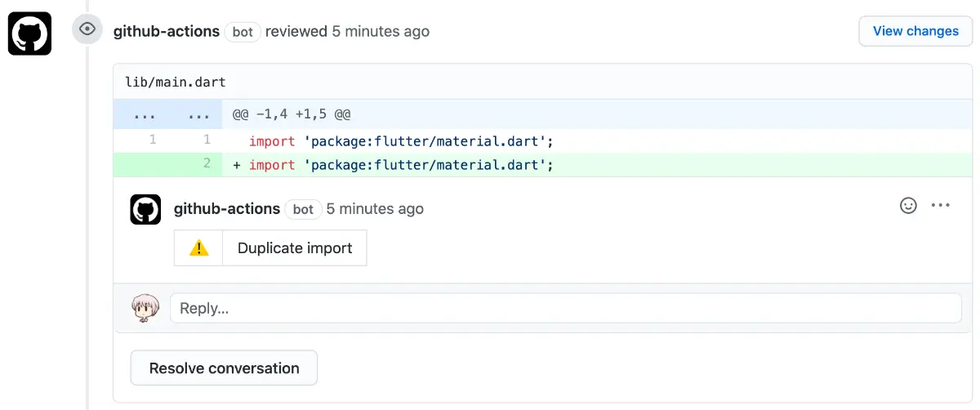The height and width of the screenshot is (410, 980).
Task: Click the eye review icon in timeline
Action: point(87,30)
